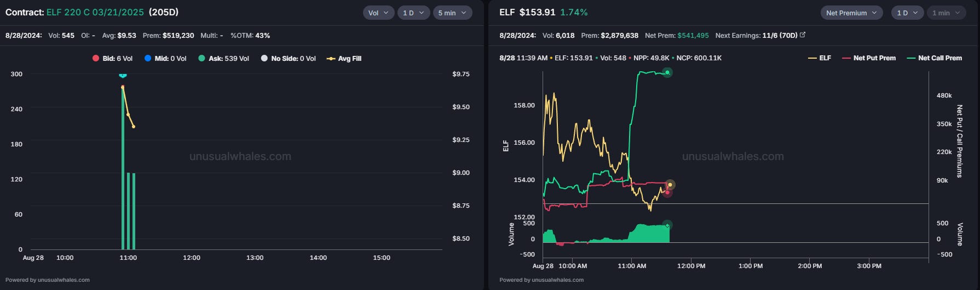This screenshot has width=980, height=290.
Task: Toggle the Ask: 539 Vol legend series
Action: coord(224,59)
